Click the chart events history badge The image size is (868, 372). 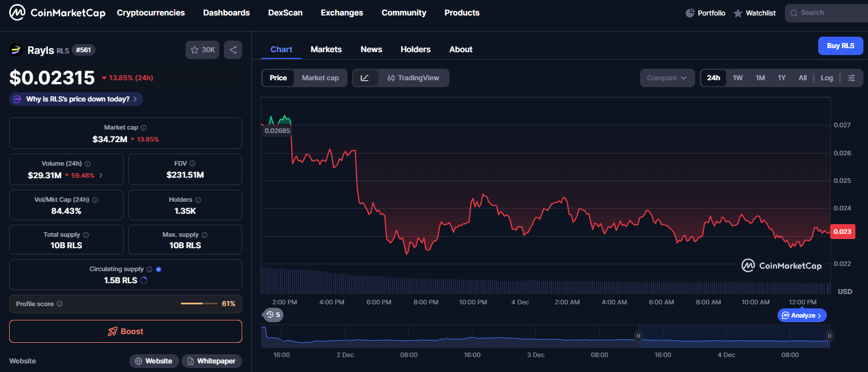[273, 315]
